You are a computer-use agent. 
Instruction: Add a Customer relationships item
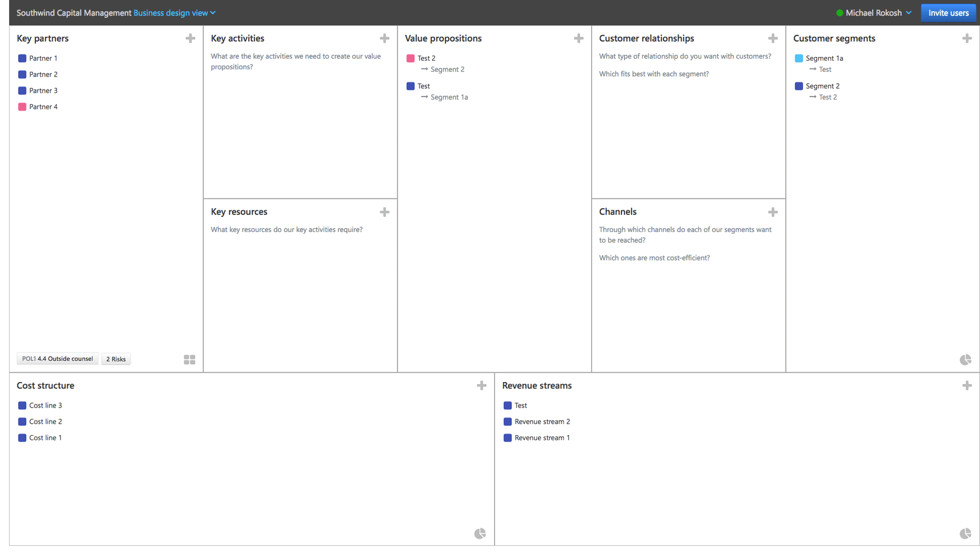(x=773, y=38)
